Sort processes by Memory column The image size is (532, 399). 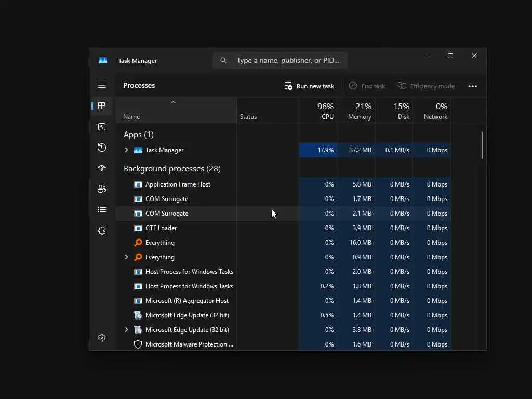pos(356,111)
